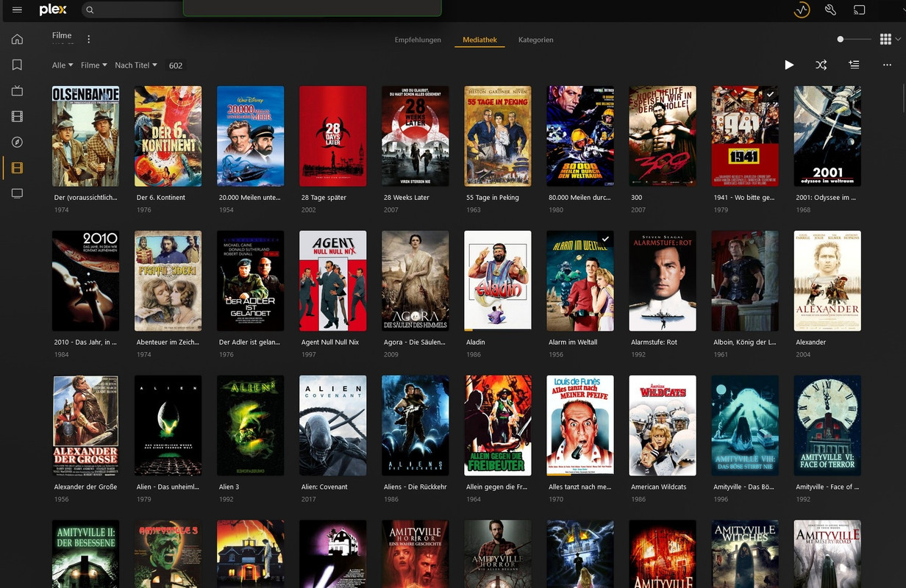Viewport: 906px width, 588px height.
Task: Open 28 Tage später poster
Action: click(x=332, y=136)
